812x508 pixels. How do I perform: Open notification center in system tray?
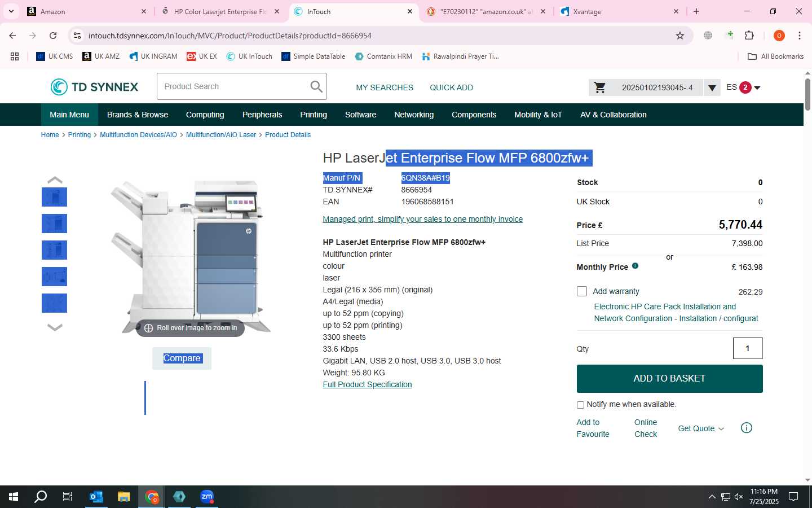point(793,497)
